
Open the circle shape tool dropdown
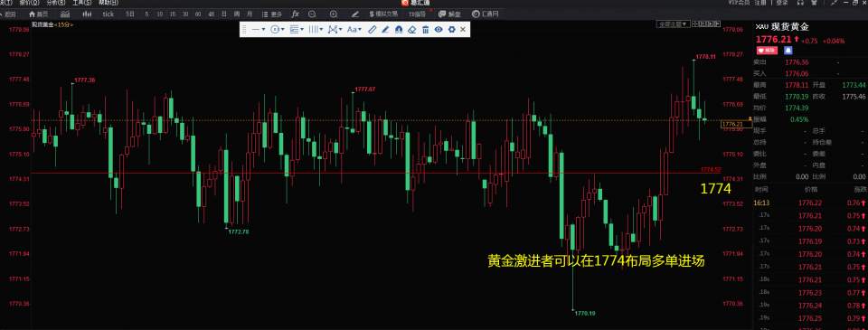point(278,29)
